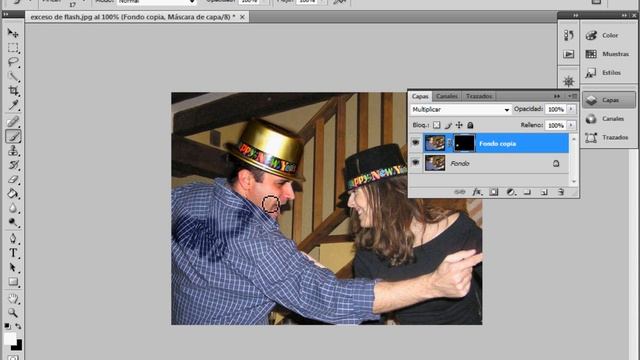Select the Eraser tool
This screenshot has width=640, height=360.
coord(13,180)
